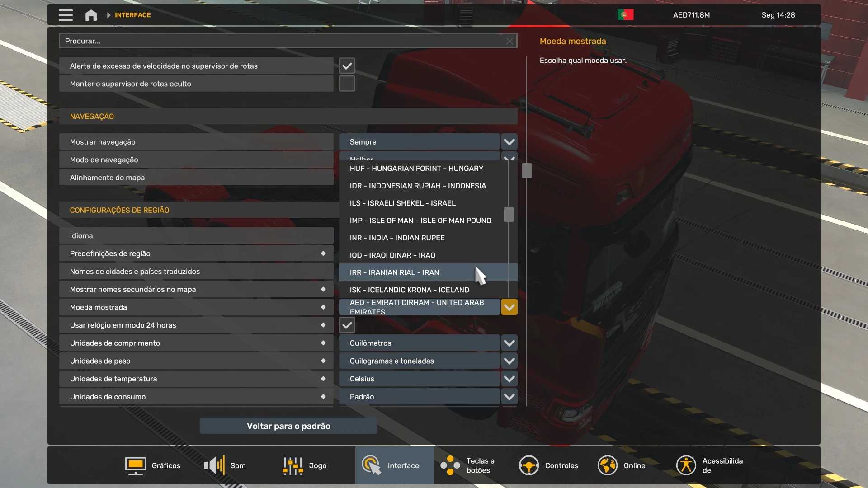868x488 pixels.
Task: Click the Portugal flag language icon
Action: (x=625, y=15)
